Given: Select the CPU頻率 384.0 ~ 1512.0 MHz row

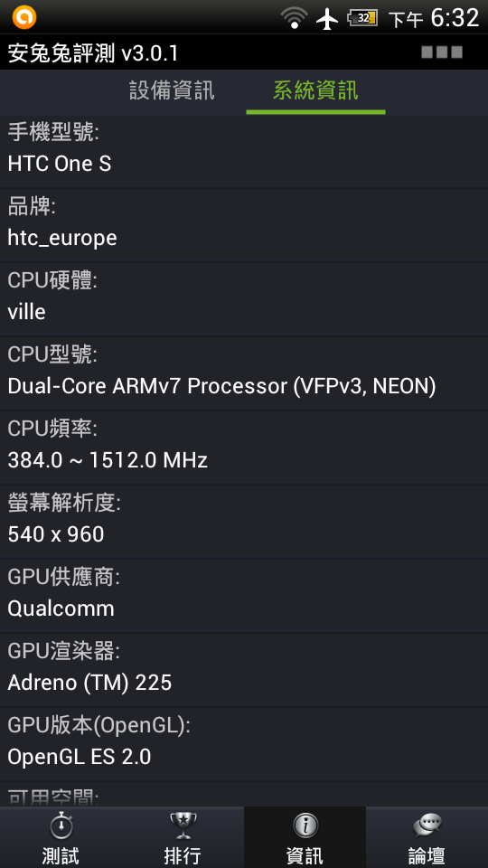Looking at the screenshot, I should 244,447.
